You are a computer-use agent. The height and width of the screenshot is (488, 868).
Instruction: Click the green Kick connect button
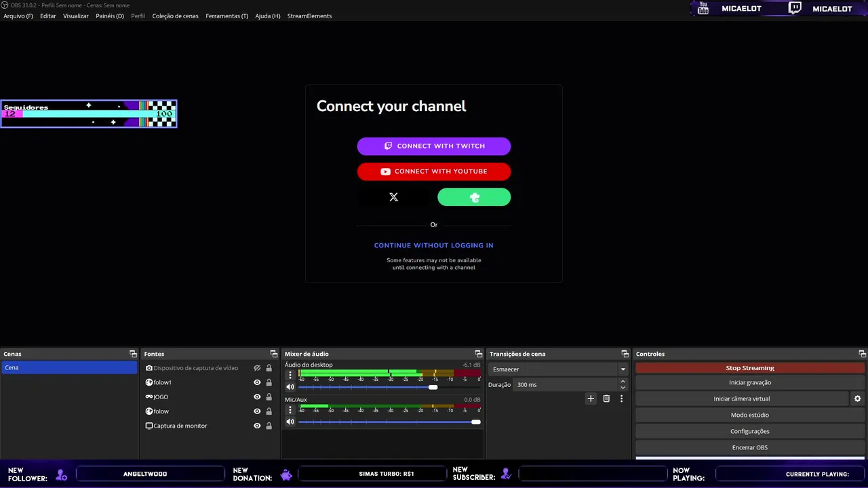[x=474, y=197]
